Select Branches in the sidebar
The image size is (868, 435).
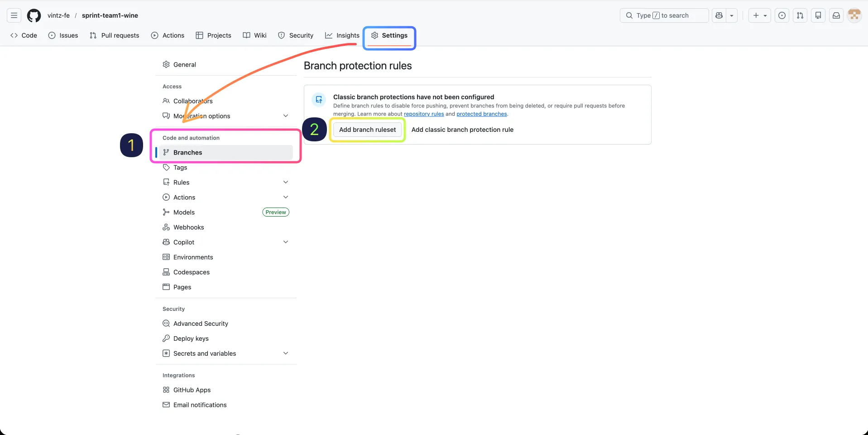click(x=226, y=153)
